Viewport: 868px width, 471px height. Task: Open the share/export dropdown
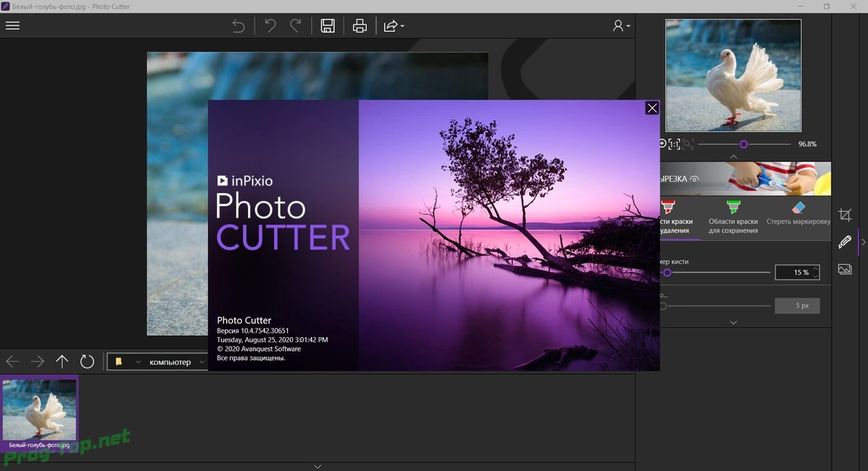coord(393,26)
